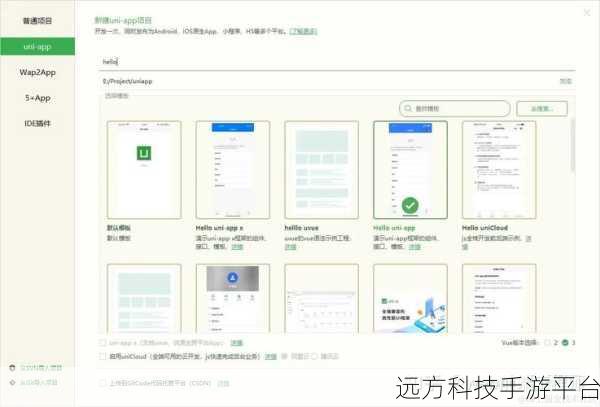Viewport: 600px width, 407px height.
Task: Click the button right of the search box
Action: click(x=542, y=109)
